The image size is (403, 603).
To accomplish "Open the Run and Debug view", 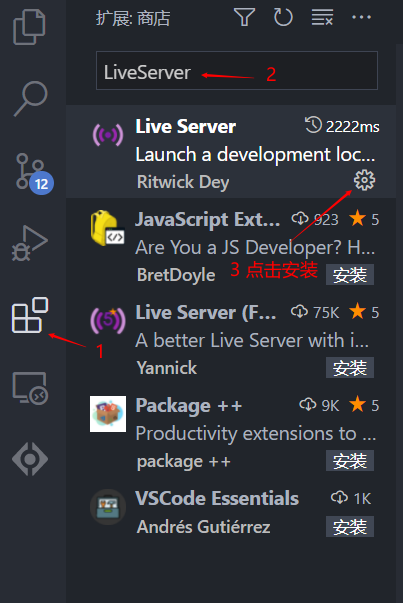I will point(30,243).
